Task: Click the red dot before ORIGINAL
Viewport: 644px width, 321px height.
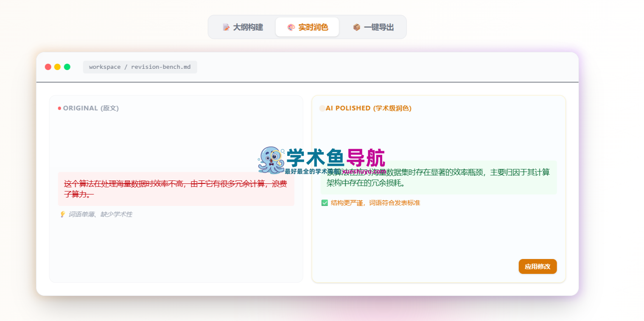Action: pos(59,108)
